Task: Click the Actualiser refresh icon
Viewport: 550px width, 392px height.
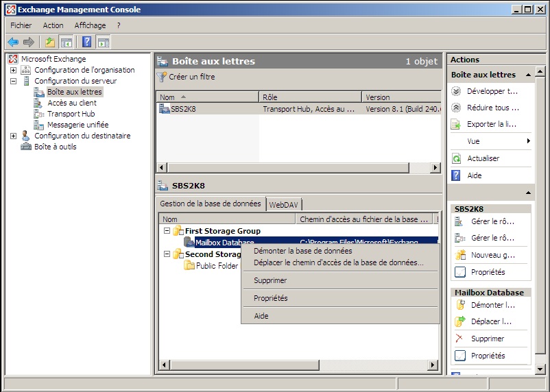Action: click(456, 158)
